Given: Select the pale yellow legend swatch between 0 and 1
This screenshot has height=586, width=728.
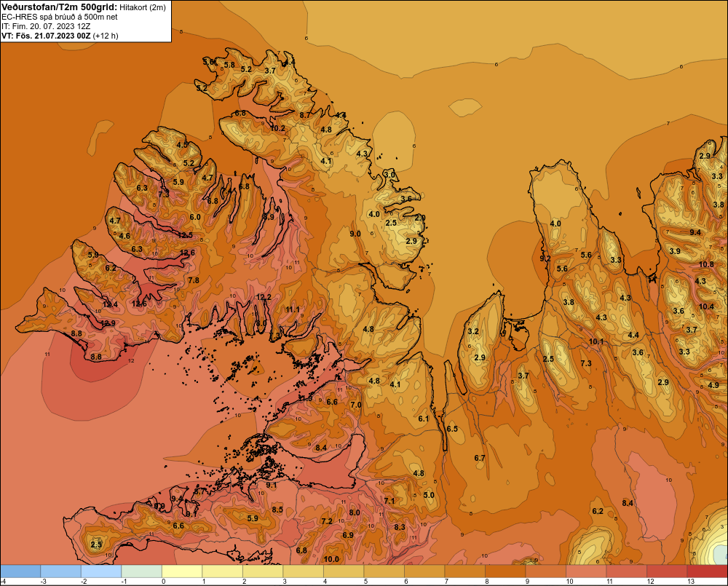Looking at the screenshot, I should (x=182, y=571).
